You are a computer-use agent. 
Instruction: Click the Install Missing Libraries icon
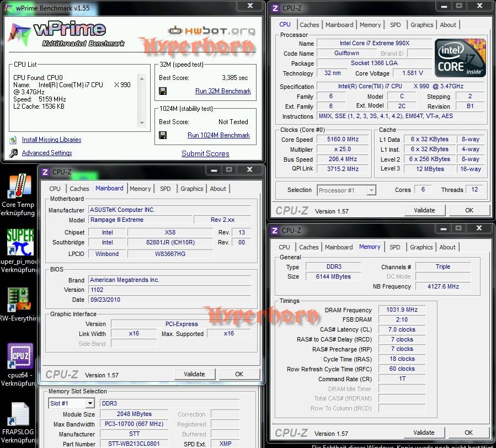[x=13, y=140]
